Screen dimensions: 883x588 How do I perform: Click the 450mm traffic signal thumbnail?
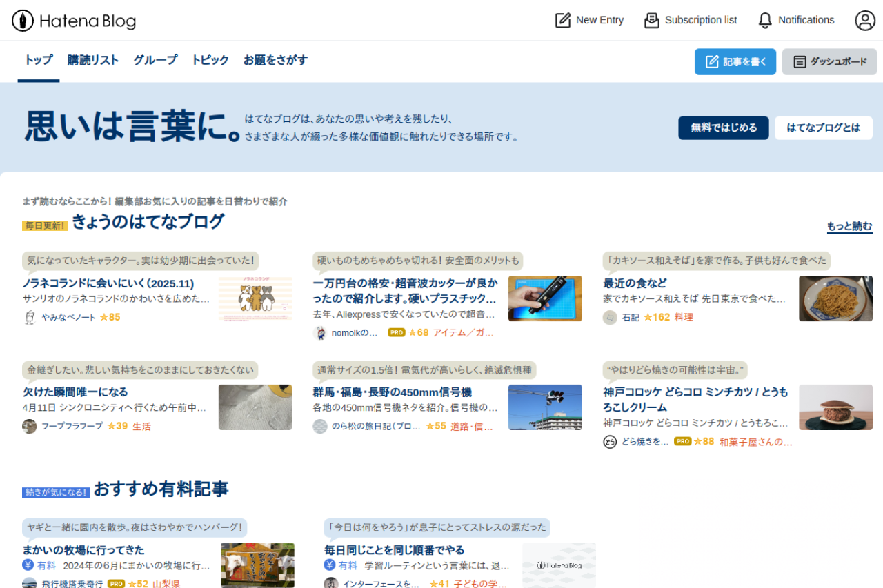point(545,407)
